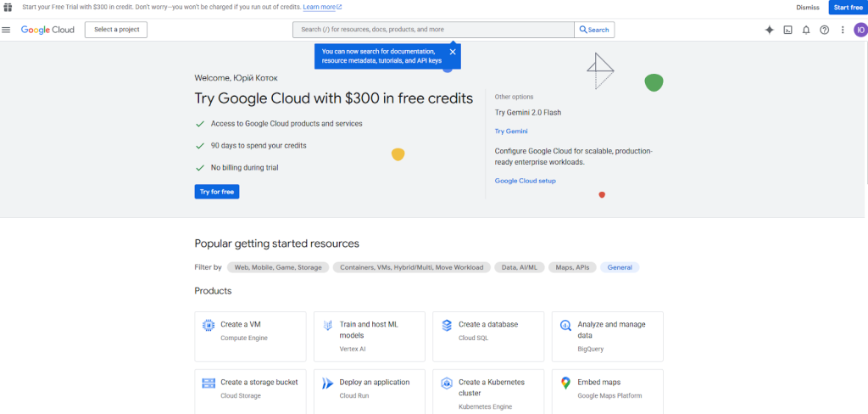Viewport: 868px width, 414px height.
Task: Click the Gemini sparkle icon
Action: coord(769,30)
